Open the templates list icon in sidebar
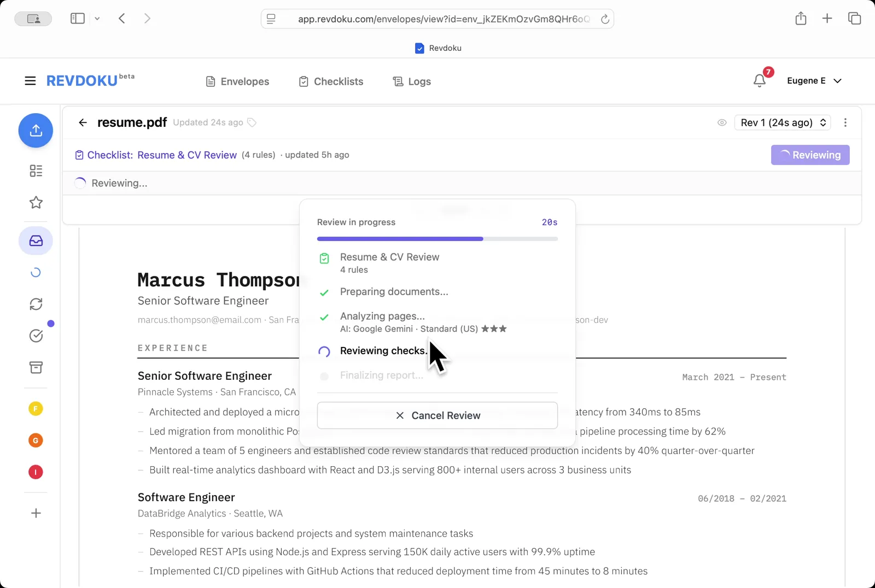This screenshot has width=875, height=588. (36, 171)
